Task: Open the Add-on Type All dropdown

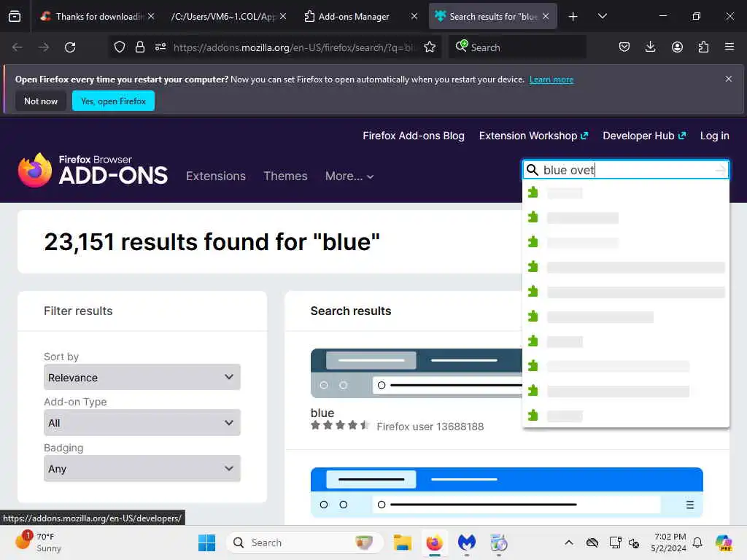Action: pos(142,423)
